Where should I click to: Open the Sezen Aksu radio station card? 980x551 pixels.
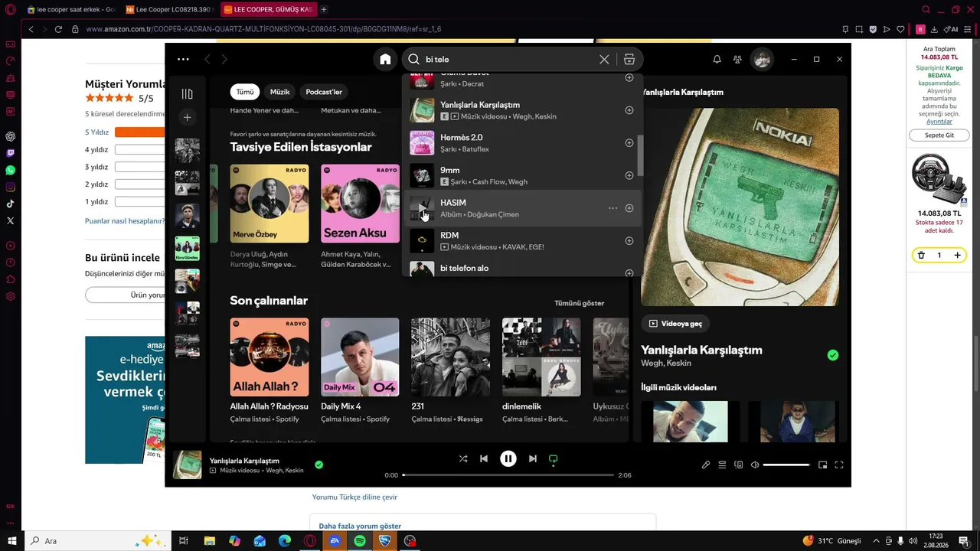click(x=360, y=217)
